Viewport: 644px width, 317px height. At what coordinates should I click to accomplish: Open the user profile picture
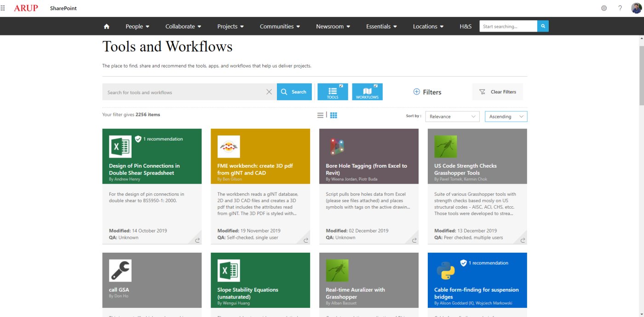point(636,8)
